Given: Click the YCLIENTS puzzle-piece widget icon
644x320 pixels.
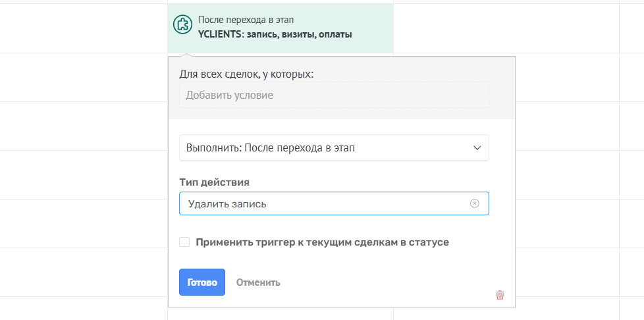Looking at the screenshot, I should click(182, 24).
